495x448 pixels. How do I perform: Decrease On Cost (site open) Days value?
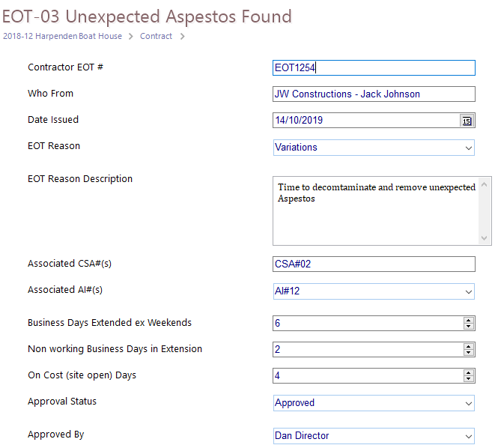[x=469, y=378]
